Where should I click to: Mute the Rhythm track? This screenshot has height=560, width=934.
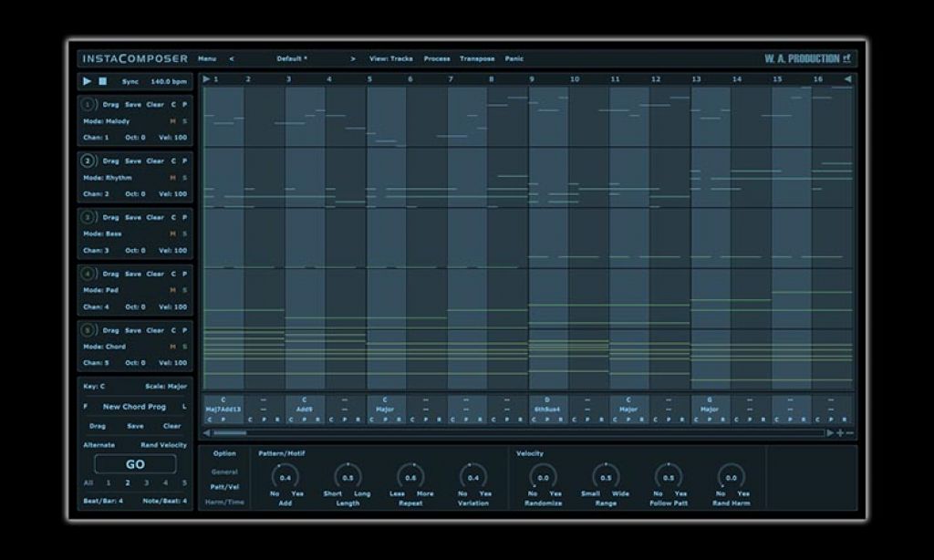(x=172, y=178)
